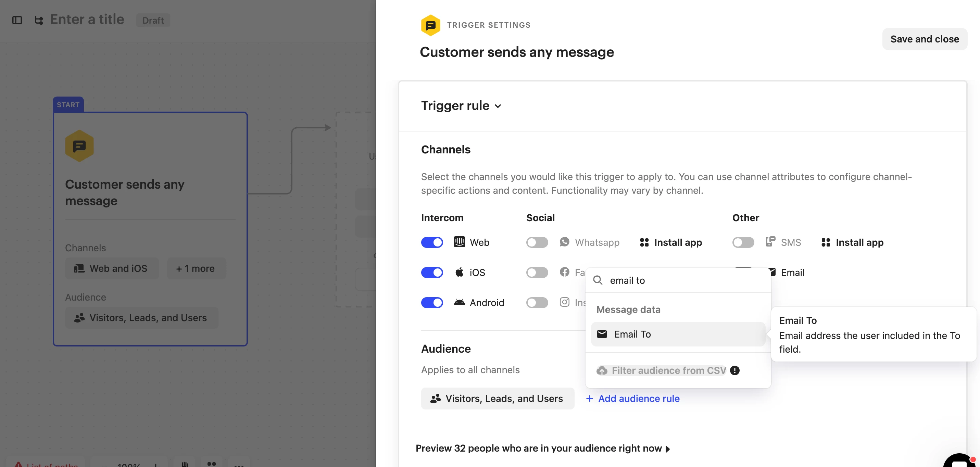The width and height of the screenshot is (980, 467).
Task: Click the Android robot icon
Action: (x=459, y=302)
